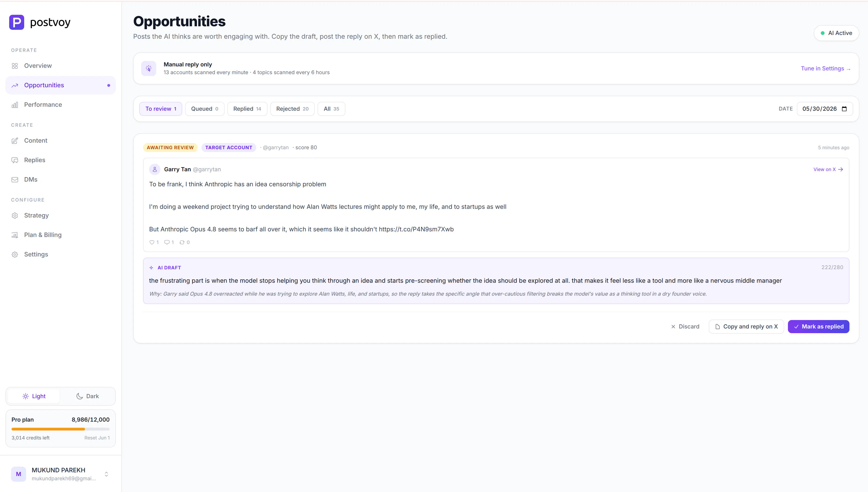Viewport: 868px width, 492px height.
Task: Click the AI DRAFT sparkle icon
Action: 151,268
